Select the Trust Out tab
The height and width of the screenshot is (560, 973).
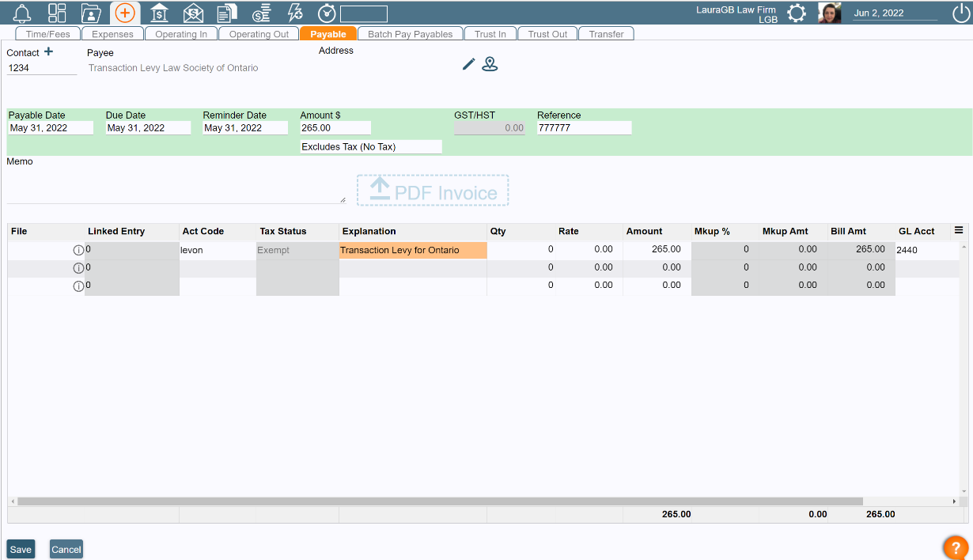pyautogui.click(x=547, y=33)
